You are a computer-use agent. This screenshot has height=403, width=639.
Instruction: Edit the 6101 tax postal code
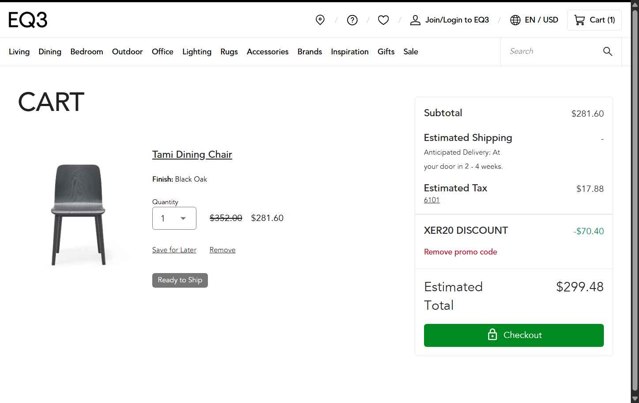click(x=432, y=200)
